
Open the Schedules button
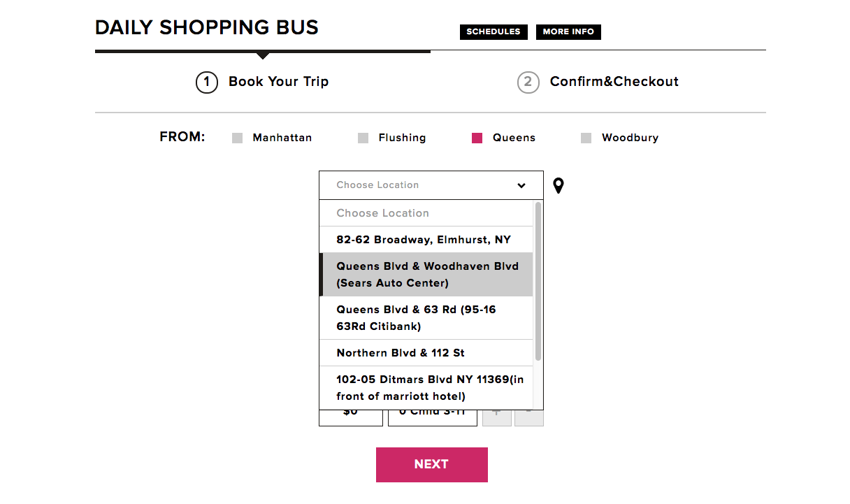(x=494, y=32)
